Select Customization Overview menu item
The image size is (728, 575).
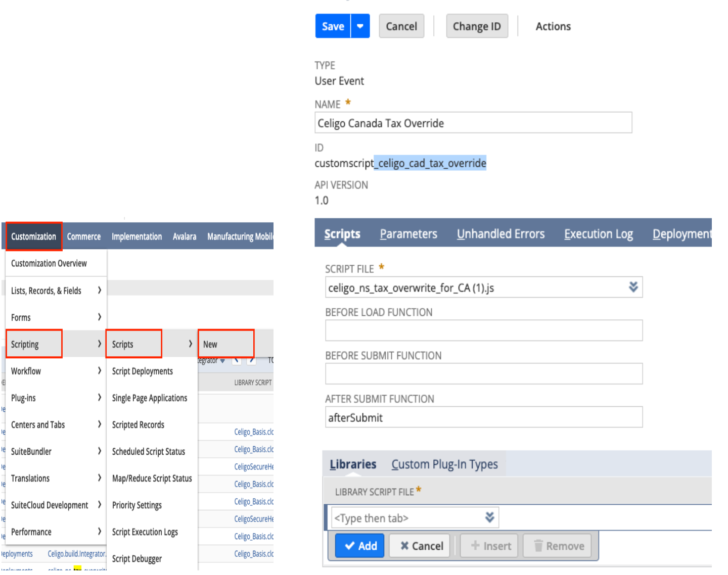56,263
